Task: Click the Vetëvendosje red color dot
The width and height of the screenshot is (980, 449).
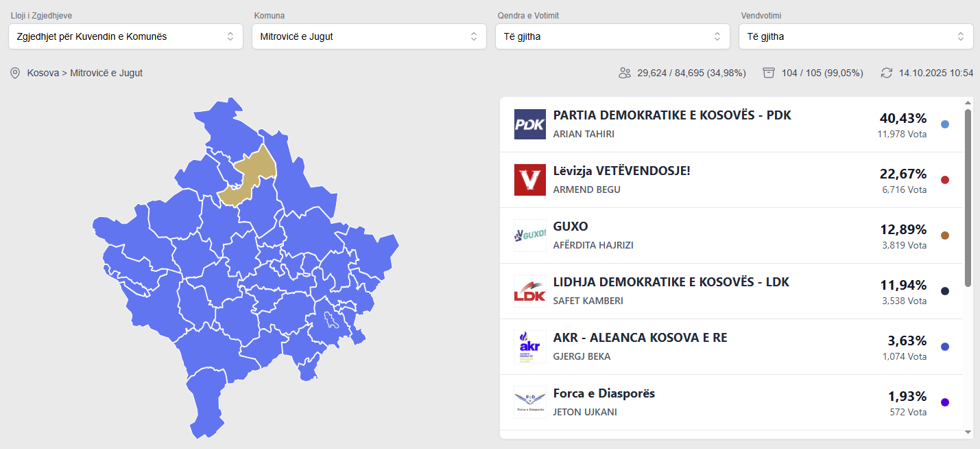Action: [945, 180]
